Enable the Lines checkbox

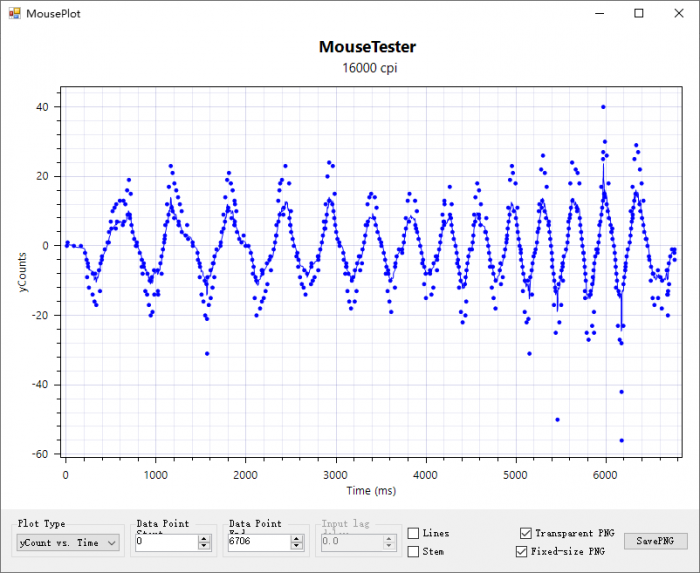(x=413, y=534)
